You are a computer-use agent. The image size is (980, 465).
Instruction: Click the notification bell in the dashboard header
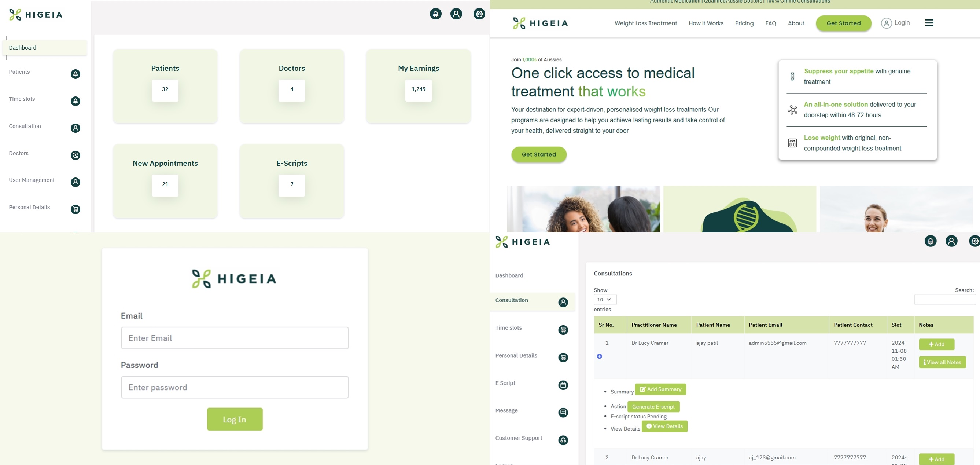(436, 14)
